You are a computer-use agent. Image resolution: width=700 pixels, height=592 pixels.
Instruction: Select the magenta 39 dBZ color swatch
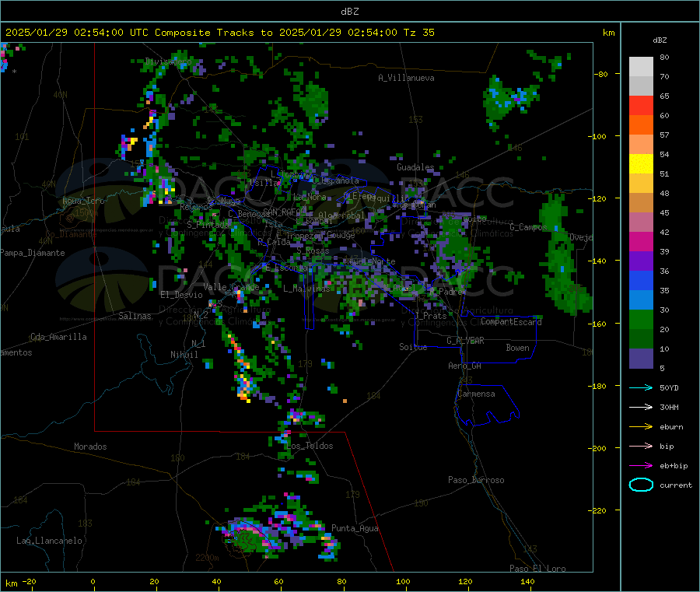coord(641,241)
